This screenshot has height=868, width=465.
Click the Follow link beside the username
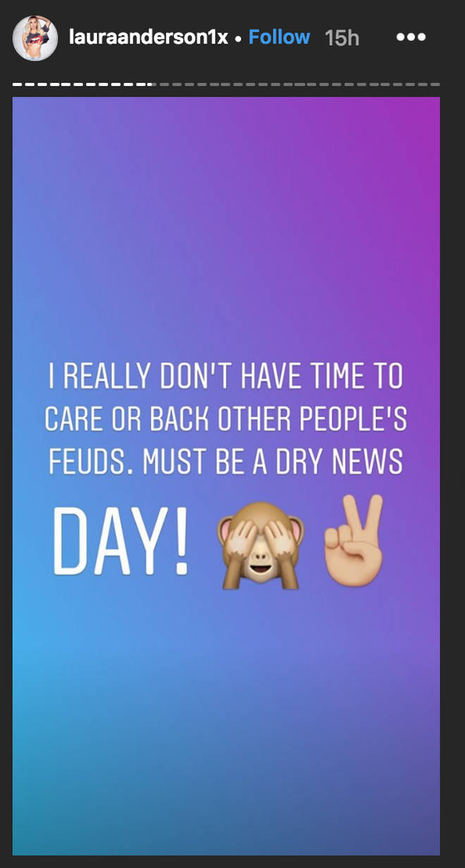click(x=279, y=37)
